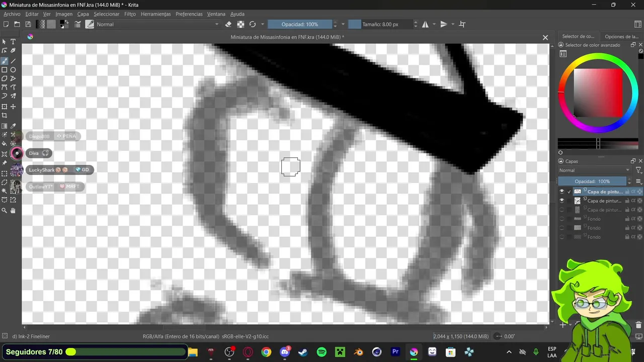
Task: Select the Move tool
Action: (13, 107)
